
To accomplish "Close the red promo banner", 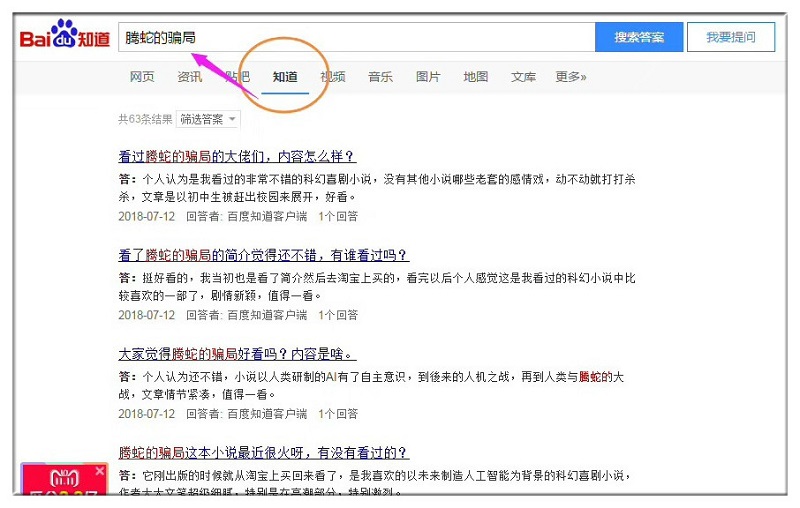I will click(99, 470).
